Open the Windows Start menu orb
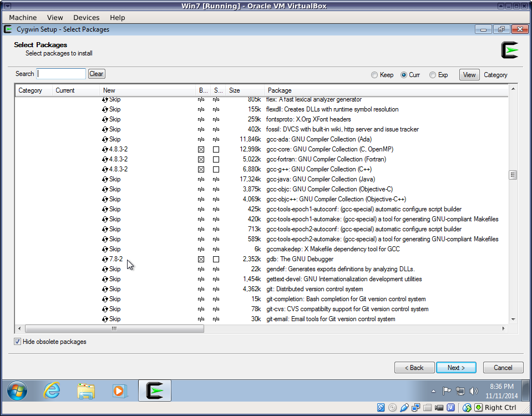The height and width of the screenshot is (416, 532). pyautogui.click(x=17, y=390)
